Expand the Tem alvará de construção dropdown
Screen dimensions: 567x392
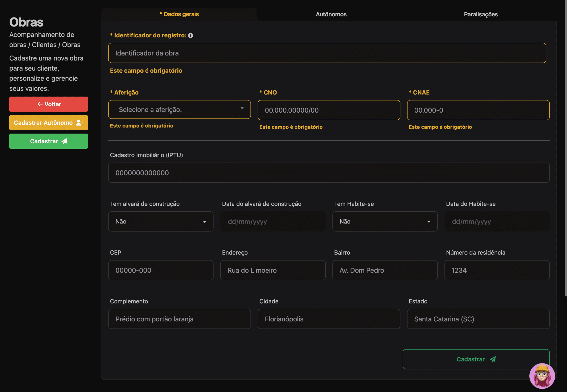(x=161, y=222)
